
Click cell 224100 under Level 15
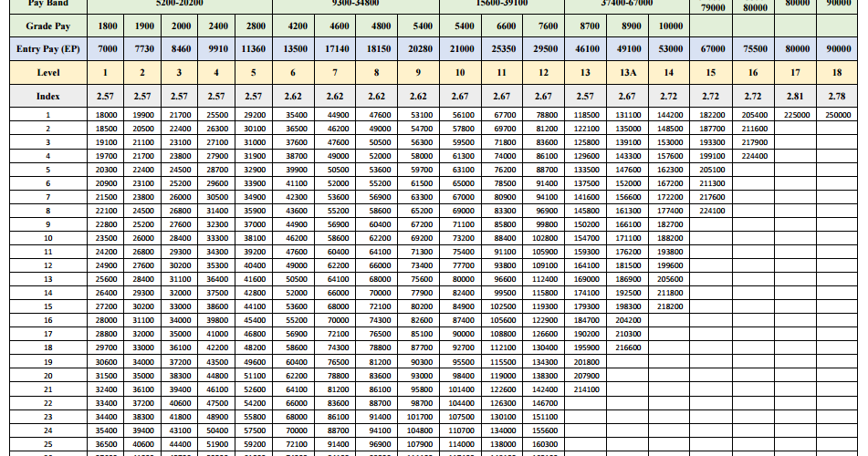pos(712,211)
